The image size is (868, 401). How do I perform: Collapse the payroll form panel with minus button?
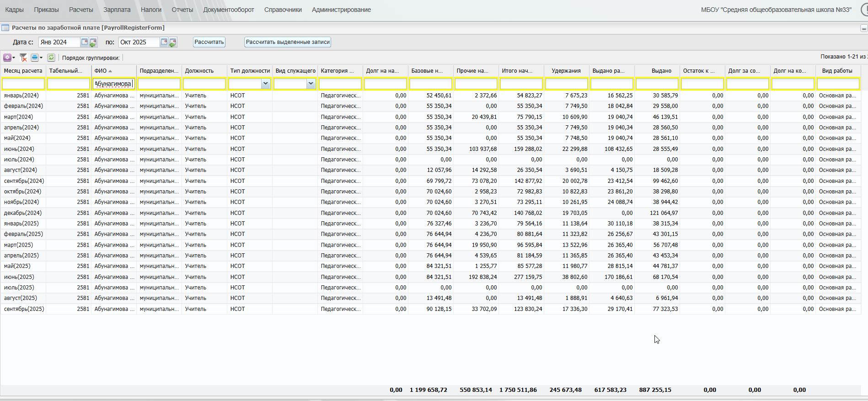[863, 28]
